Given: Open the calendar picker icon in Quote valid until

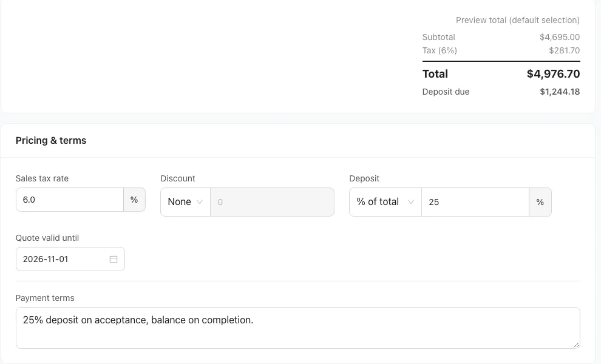Looking at the screenshot, I should point(114,259).
